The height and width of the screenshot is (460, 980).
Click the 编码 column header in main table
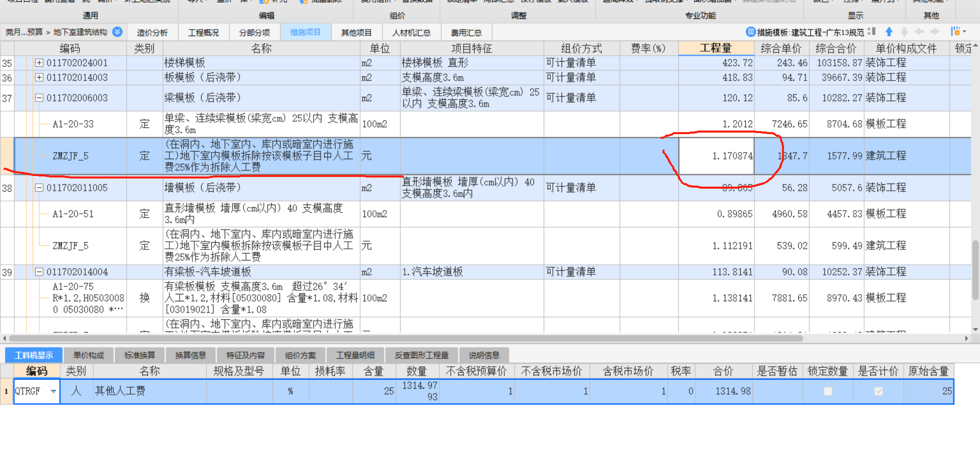coord(70,48)
